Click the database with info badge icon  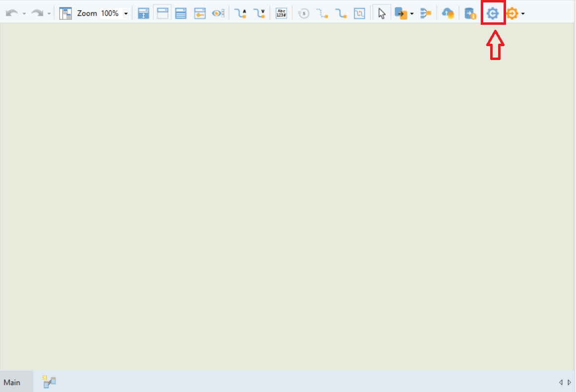pyautogui.click(x=470, y=13)
